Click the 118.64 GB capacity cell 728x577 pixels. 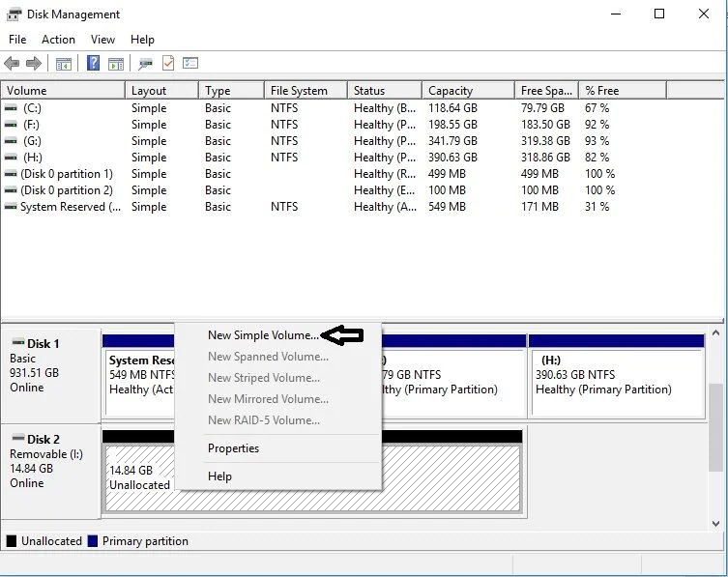[452, 108]
